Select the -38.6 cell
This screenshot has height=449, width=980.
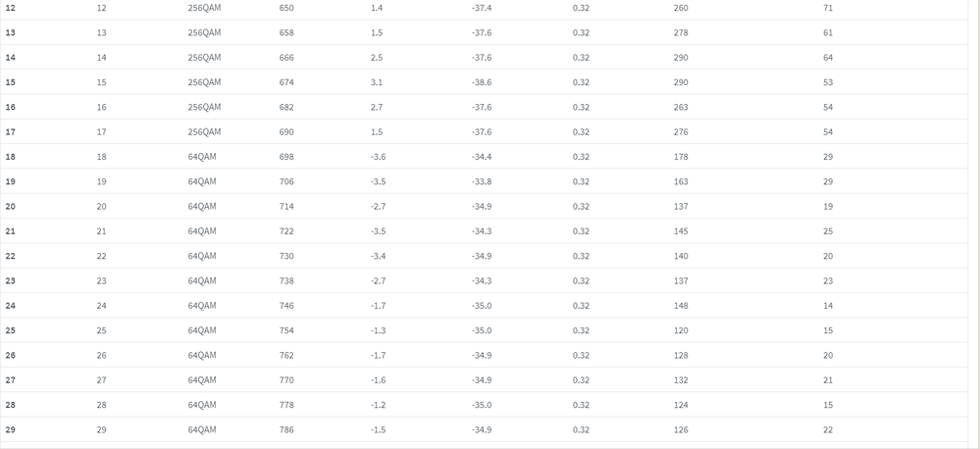point(482,82)
